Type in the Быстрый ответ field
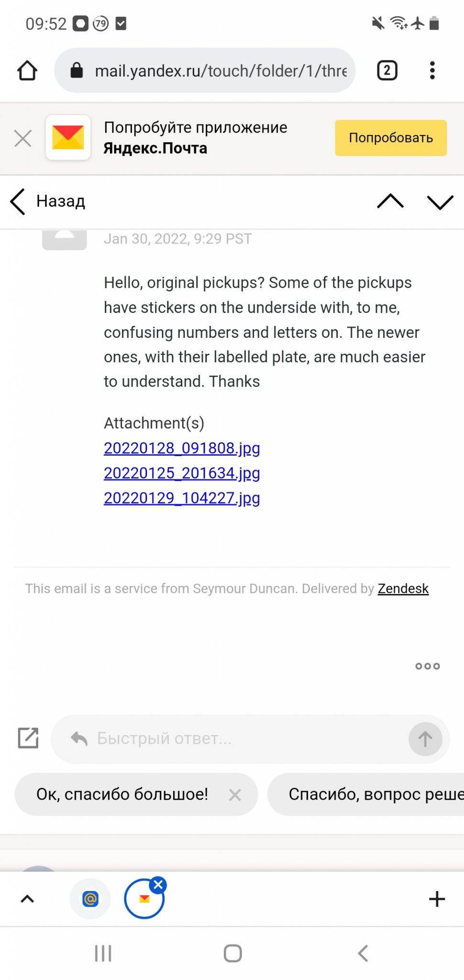Viewport: 464px width, 980px height. 239,738
